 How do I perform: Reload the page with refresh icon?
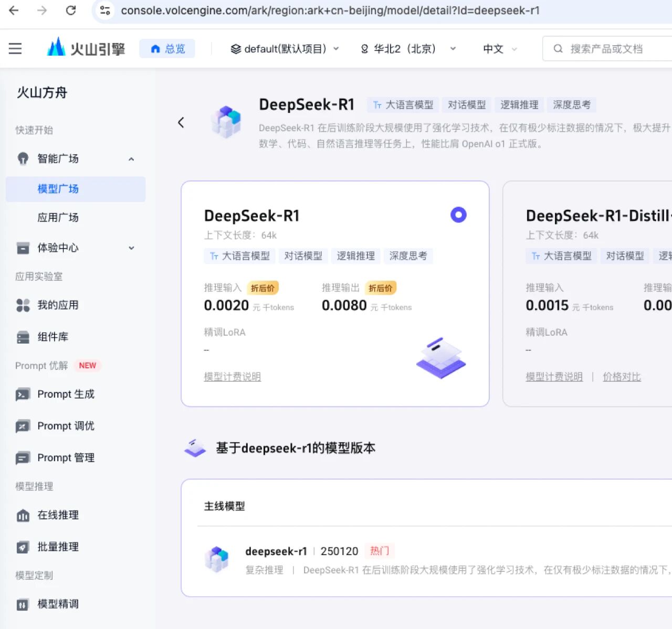click(71, 10)
